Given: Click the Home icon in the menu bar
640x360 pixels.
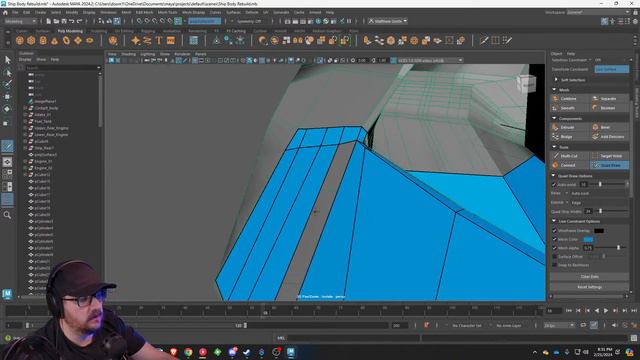Looking at the screenshot, I should [5, 13].
